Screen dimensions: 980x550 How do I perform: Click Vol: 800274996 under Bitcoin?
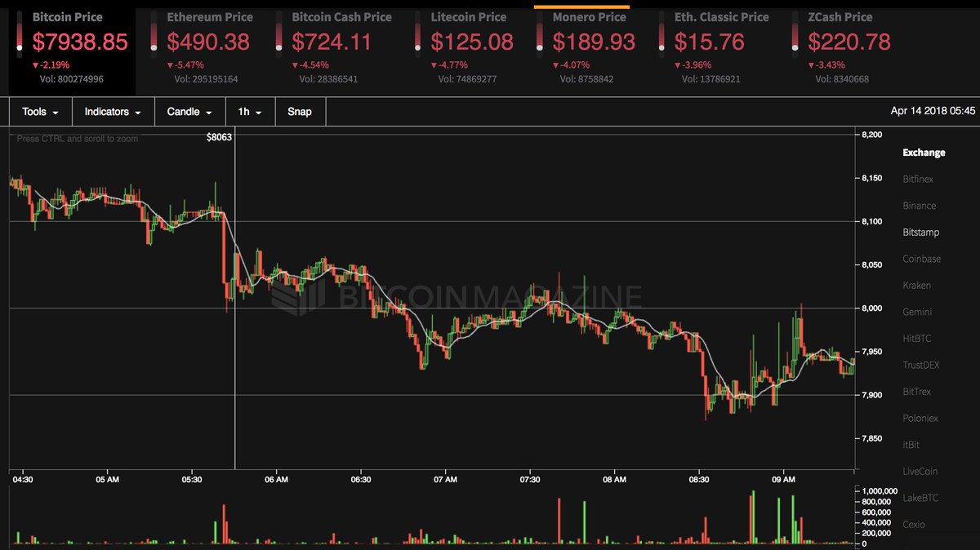72,79
